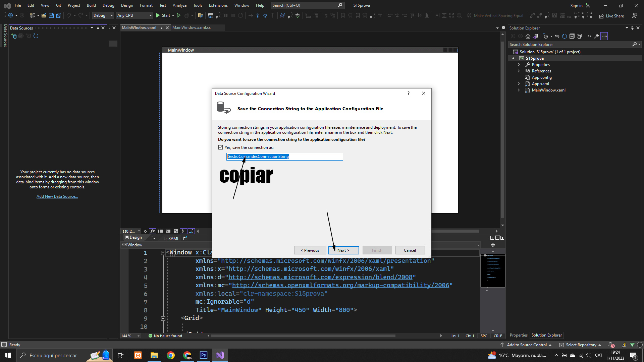Viewport: 644px width, 362px height.
Task: Toggle the artboard background button
Action: 176,231
